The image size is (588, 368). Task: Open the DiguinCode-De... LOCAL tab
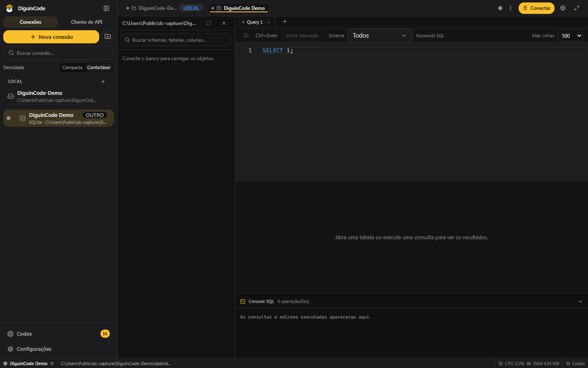[x=164, y=8]
